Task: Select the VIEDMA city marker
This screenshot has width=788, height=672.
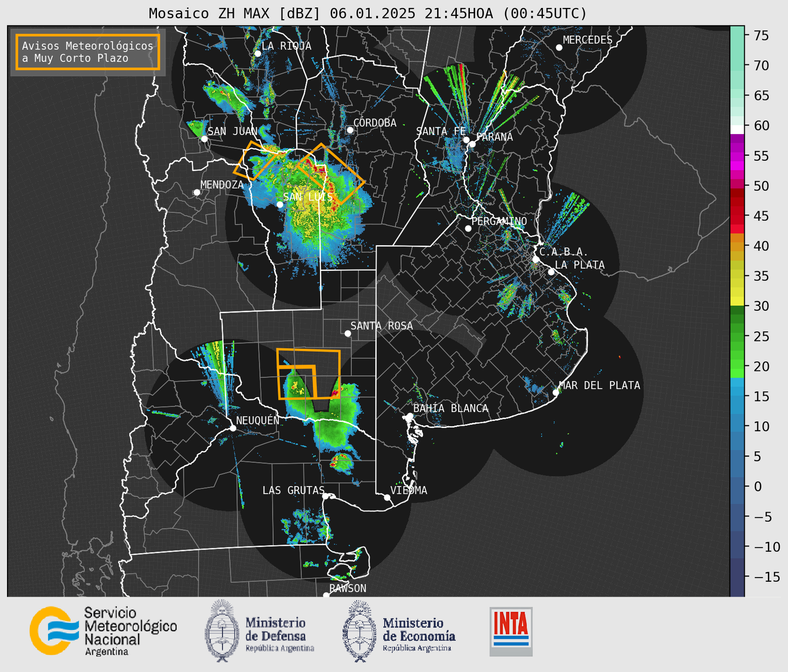Action: 387,497
